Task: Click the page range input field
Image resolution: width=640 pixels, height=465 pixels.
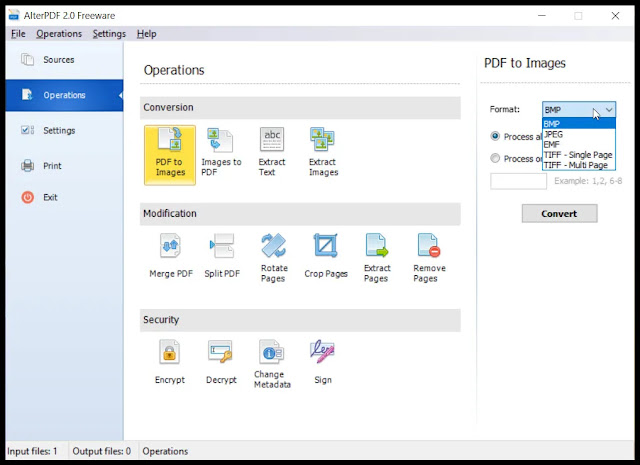Action: click(518, 181)
